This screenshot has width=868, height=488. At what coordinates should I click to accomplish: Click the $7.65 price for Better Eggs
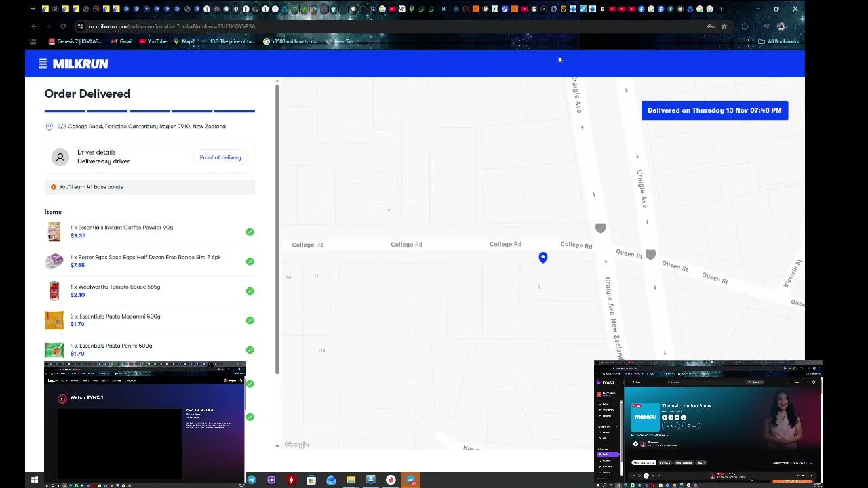click(77, 265)
